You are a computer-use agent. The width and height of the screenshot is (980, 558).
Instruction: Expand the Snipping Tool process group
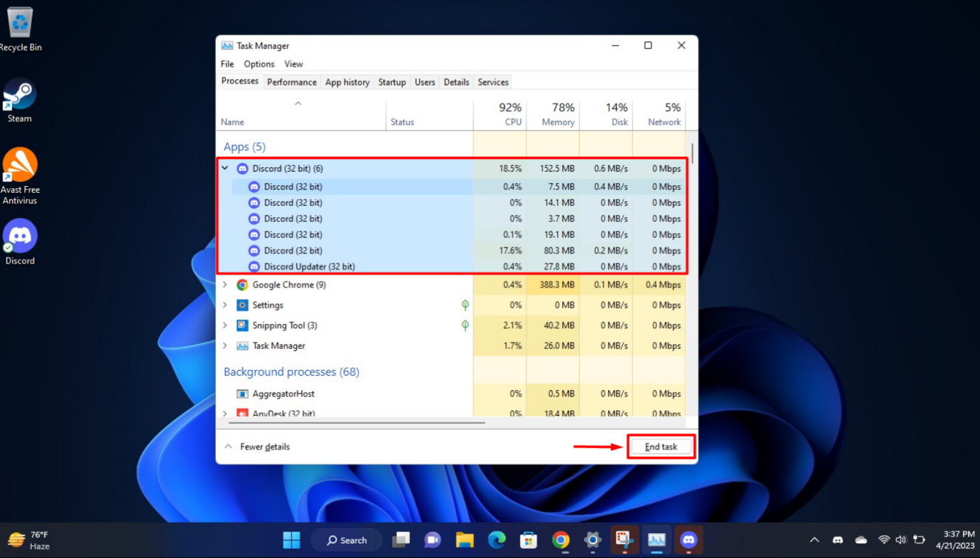[225, 325]
